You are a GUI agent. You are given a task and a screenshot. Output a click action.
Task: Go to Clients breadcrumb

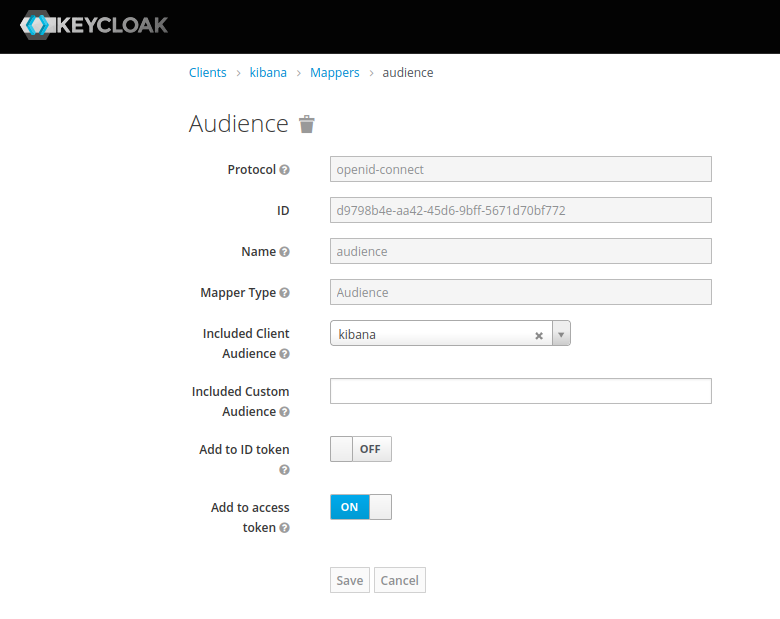[208, 73]
